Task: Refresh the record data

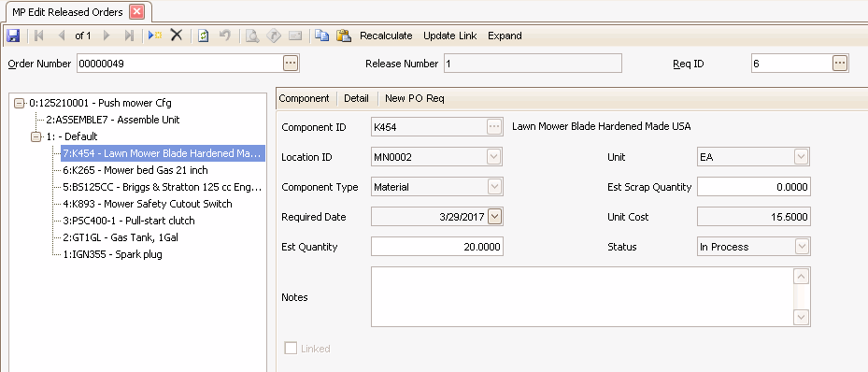Action: pyautogui.click(x=203, y=36)
